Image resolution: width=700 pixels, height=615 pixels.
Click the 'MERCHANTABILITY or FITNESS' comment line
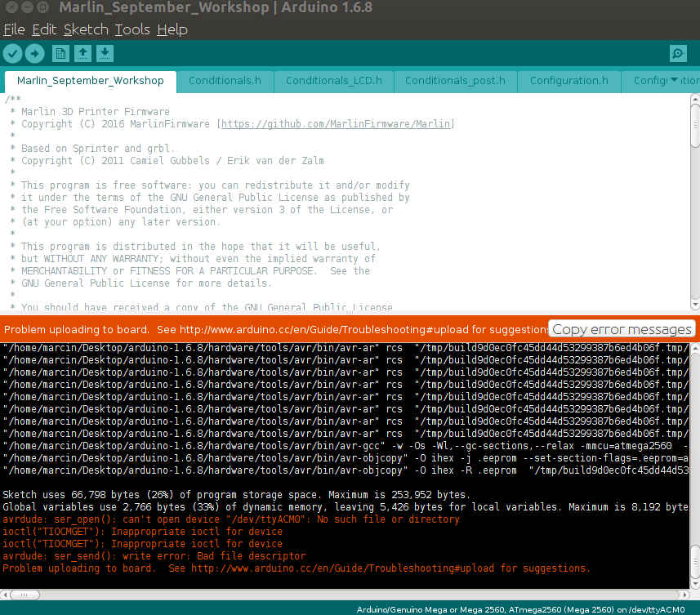click(195, 271)
